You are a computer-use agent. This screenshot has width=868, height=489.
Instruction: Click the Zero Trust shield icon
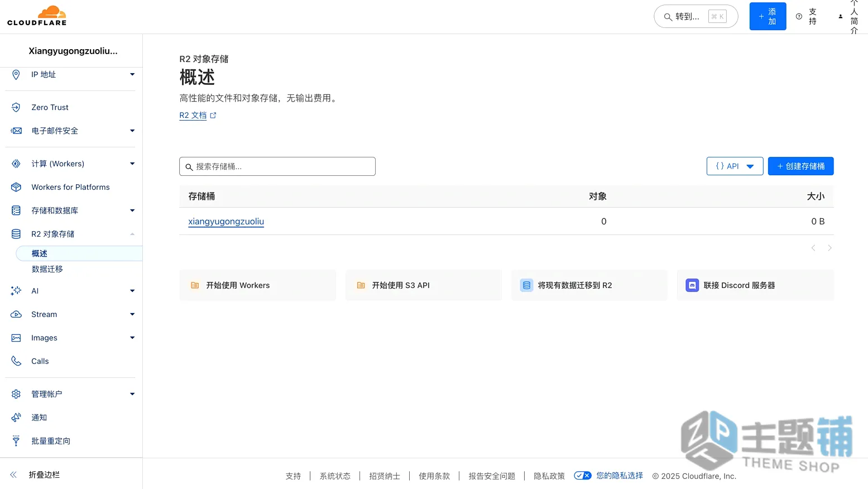16,107
